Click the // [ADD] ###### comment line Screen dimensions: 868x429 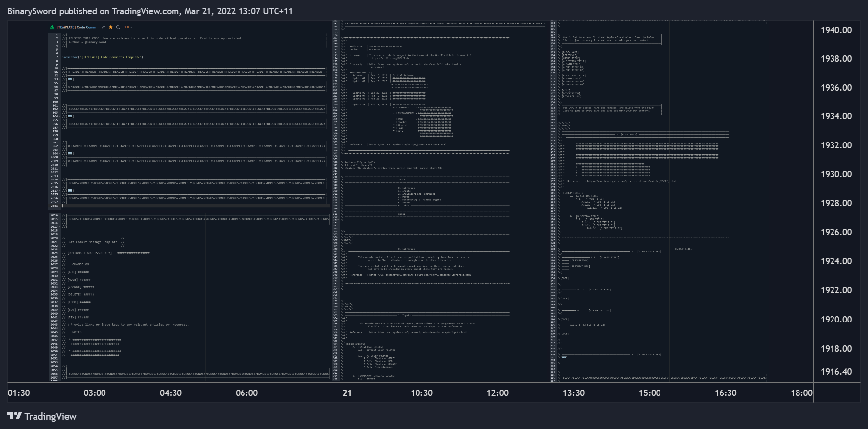(x=75, y=272)
